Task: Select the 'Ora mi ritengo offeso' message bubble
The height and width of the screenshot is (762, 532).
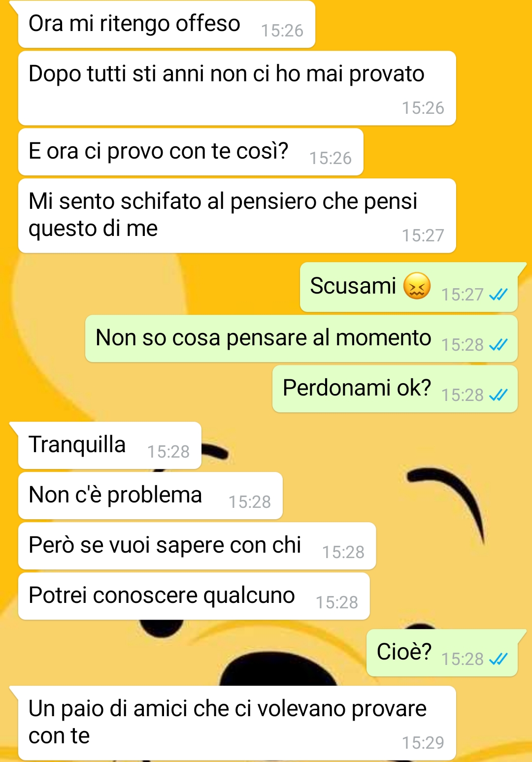Action: (166, 25)
